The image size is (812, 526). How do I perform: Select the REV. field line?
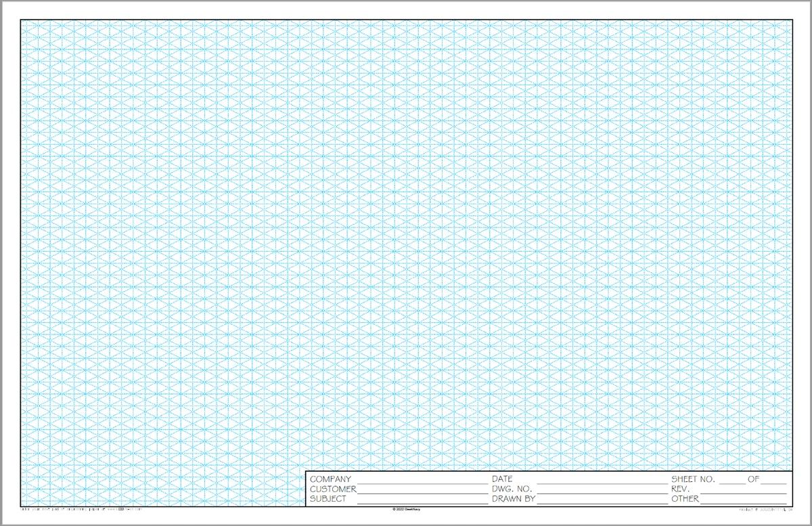click(x=744, y=489)
